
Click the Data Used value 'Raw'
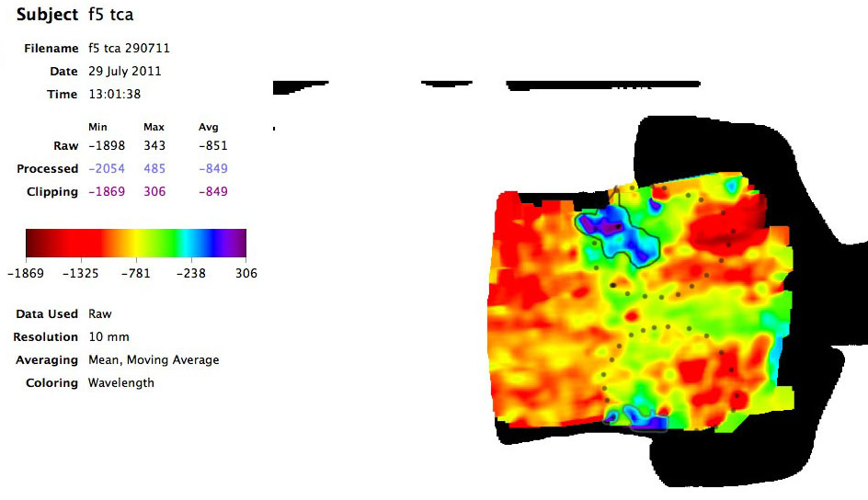99,314
